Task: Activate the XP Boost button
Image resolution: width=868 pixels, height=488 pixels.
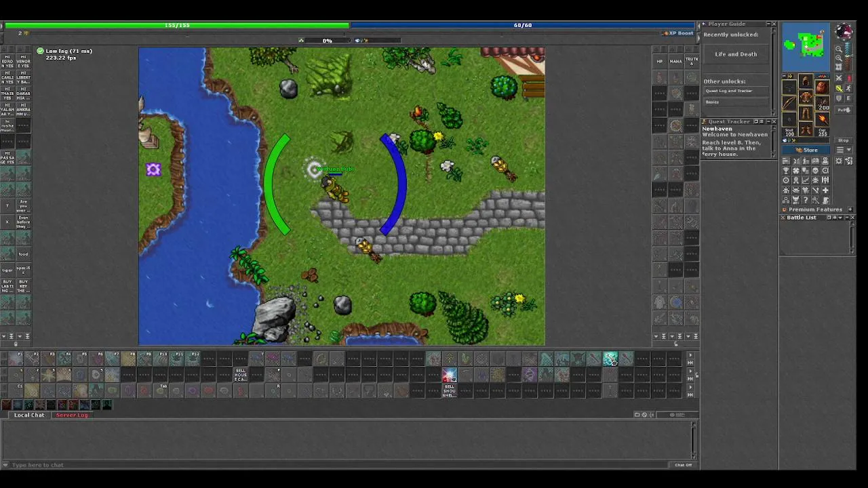Action: [678, 33]
